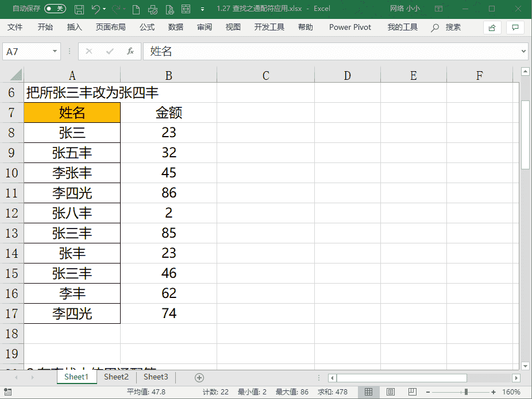This screenshot has height=399, width=532.
Task: Switch to the Sheet3 tab
Action: click(x=156, y=377)
